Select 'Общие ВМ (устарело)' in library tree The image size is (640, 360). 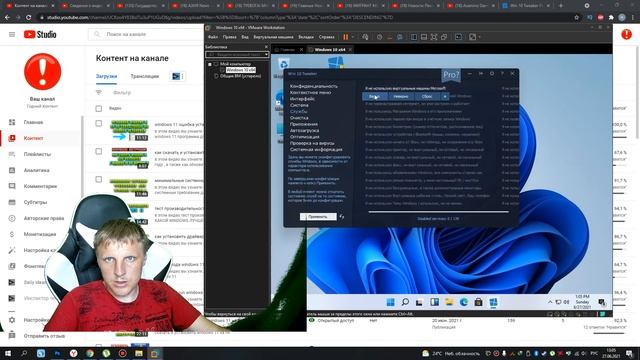pyautogui.click(x=240, y=76)
